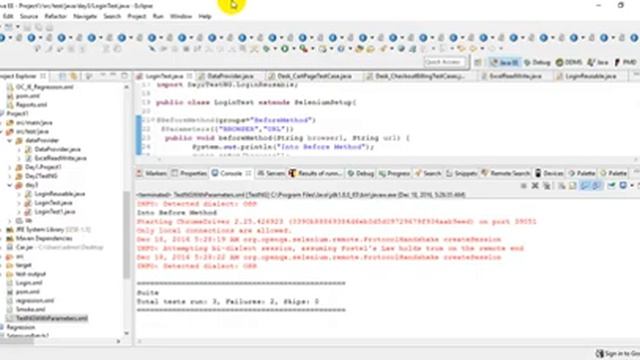Select Login.xml in Project Explorer
The image size is (640, 360).
click(x=29, y=283)
